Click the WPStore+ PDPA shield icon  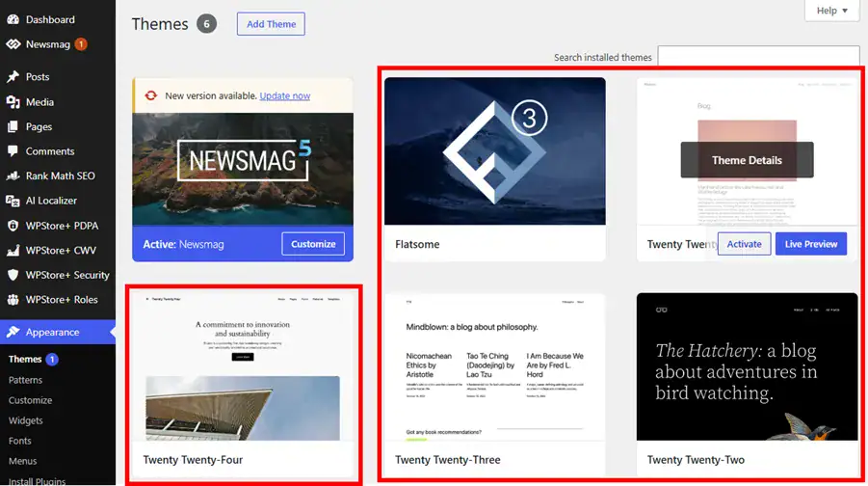(x=13, y=226)
